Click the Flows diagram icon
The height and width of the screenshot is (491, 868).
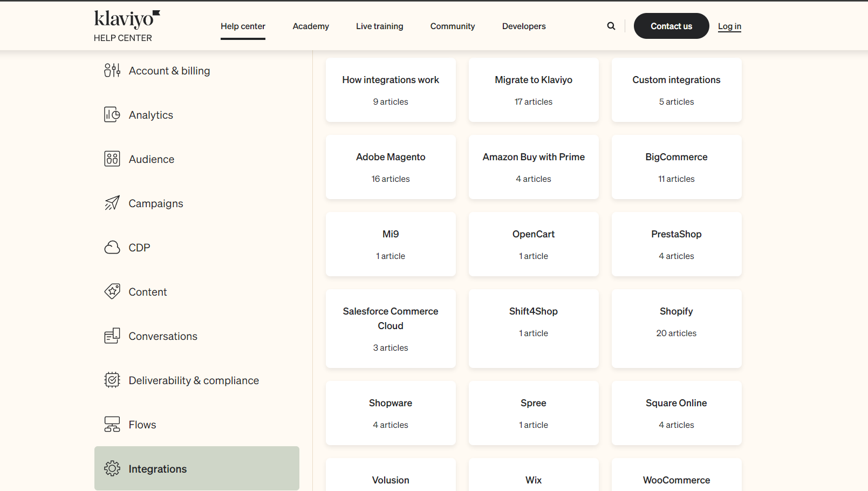[x=112, y=424]
